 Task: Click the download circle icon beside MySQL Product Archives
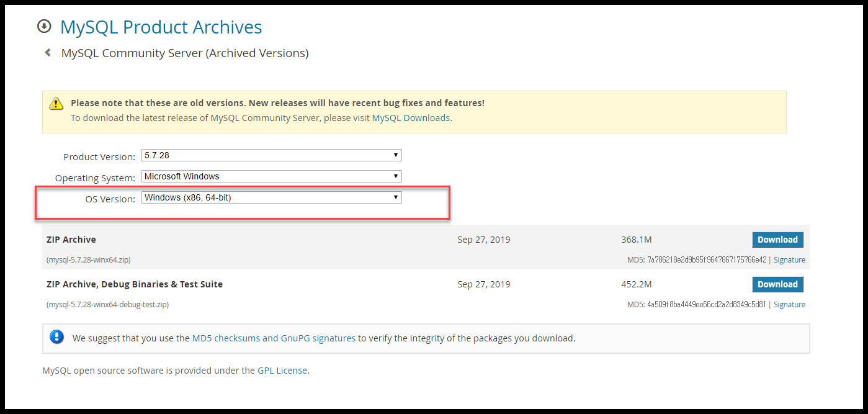coord(44,27)
